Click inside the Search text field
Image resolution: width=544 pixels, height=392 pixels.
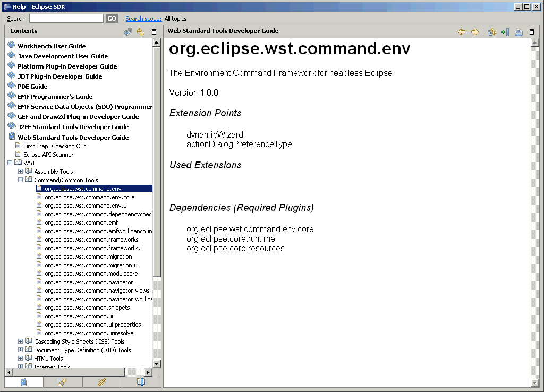[x=66, y=19]
